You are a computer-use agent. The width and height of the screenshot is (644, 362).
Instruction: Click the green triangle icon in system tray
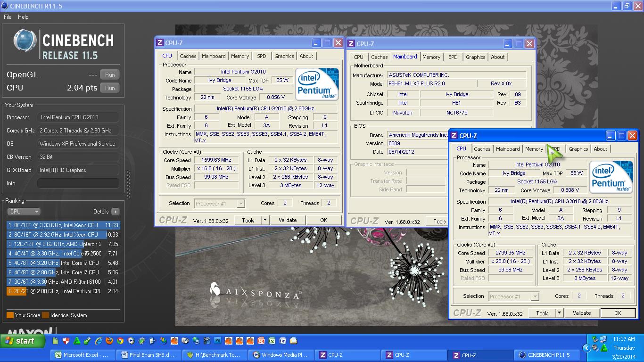click(x=604, y=348)
